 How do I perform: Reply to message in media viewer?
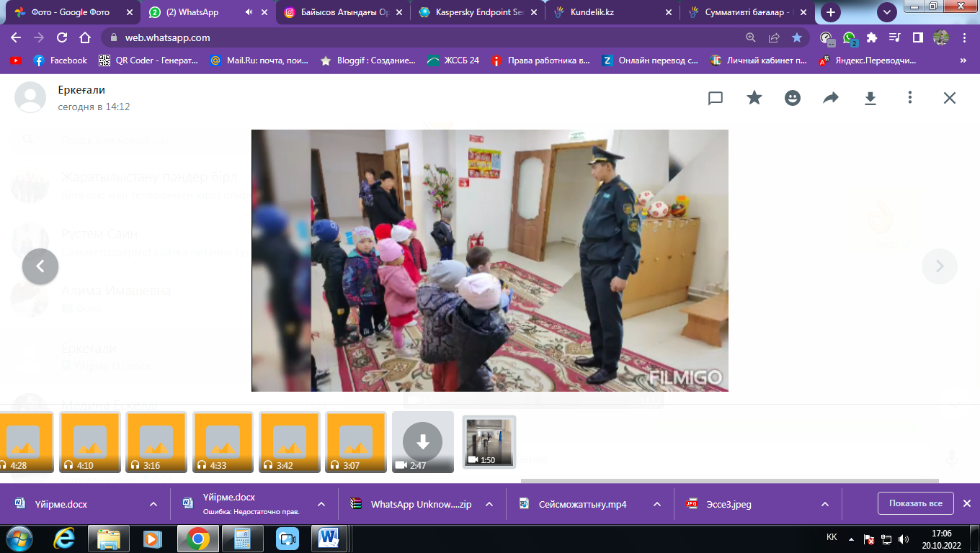pyautogui.click(x=716, y=98)
